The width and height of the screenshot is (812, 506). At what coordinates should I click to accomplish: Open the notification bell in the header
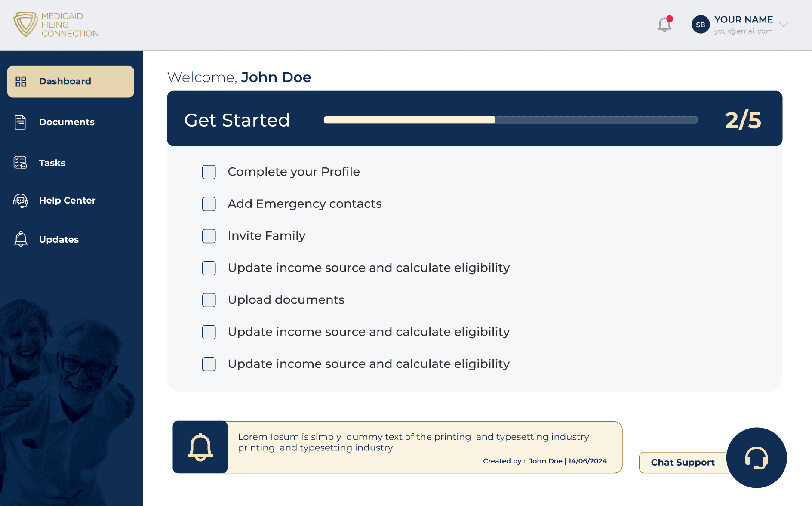(664, 24)
